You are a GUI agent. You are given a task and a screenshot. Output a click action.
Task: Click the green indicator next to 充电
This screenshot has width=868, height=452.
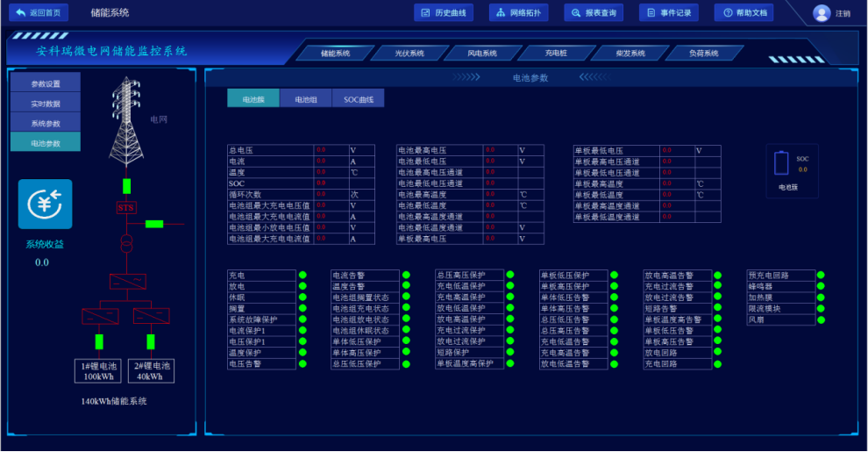coord(302,276)
